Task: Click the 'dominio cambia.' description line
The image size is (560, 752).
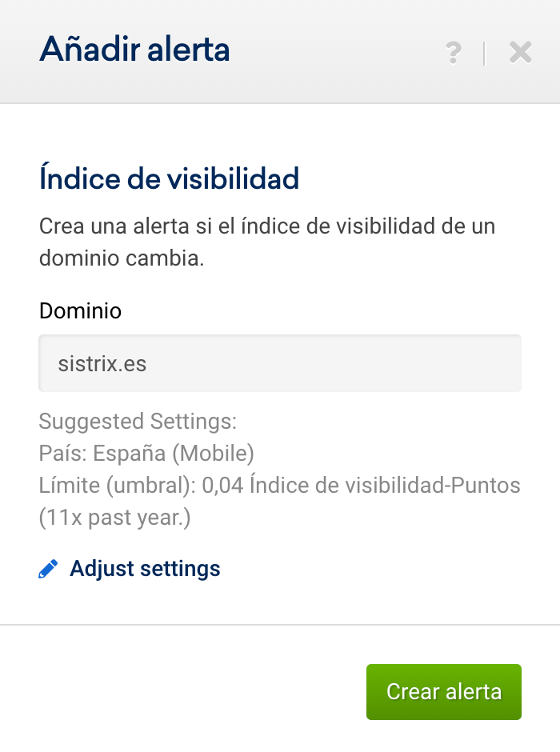Action: pyautogui.click(x=121, y=260)
